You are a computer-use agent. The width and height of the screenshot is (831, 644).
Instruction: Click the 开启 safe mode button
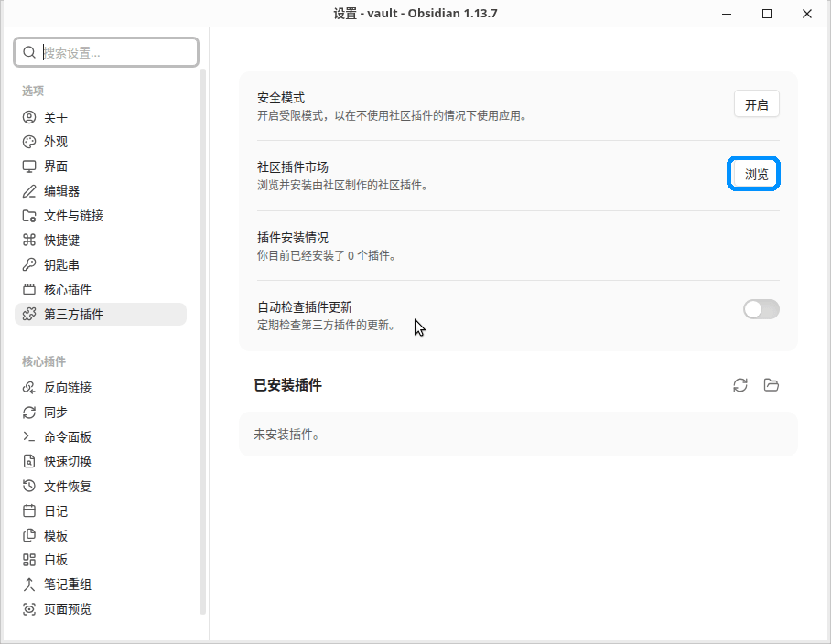point(756,104)
